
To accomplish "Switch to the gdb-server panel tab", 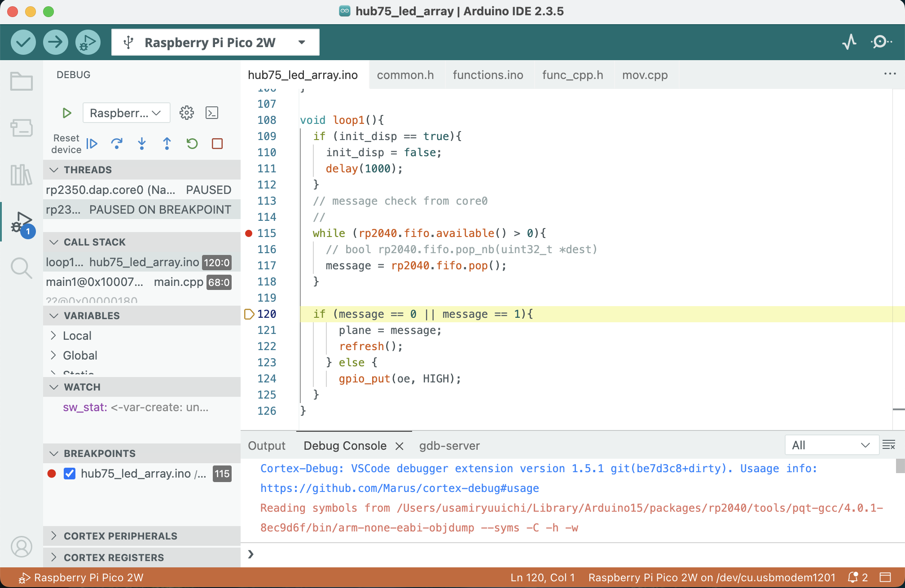I will point(449,446).
